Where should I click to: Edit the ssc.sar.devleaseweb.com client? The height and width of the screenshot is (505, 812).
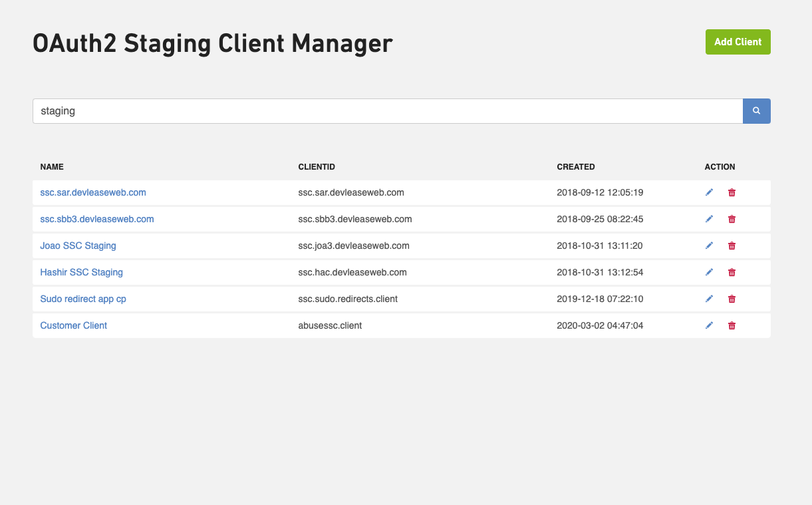coord(709,192)
